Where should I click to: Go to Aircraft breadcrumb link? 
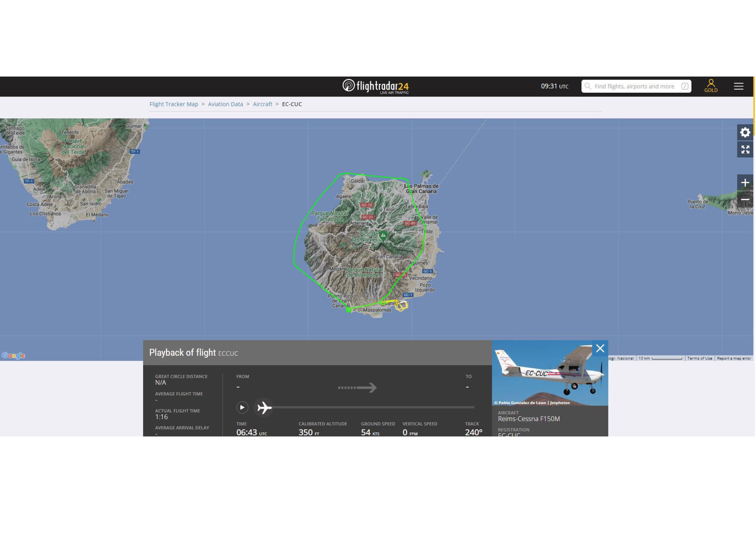tap(262, 104)
